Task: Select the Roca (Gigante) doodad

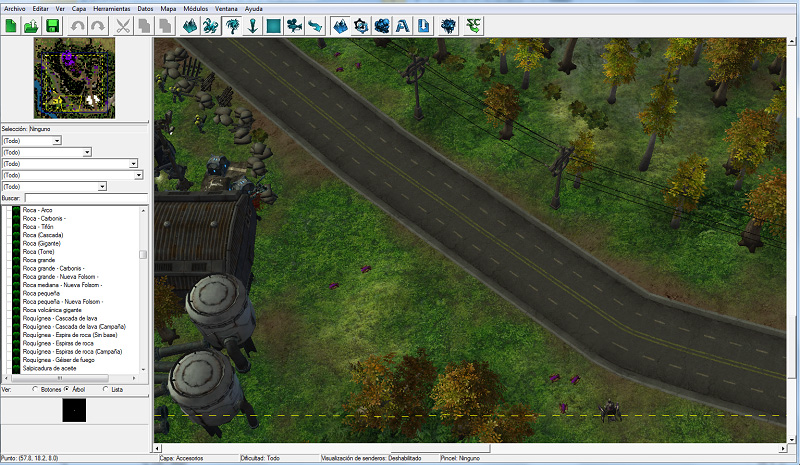Action: click(x=41, y=243)
